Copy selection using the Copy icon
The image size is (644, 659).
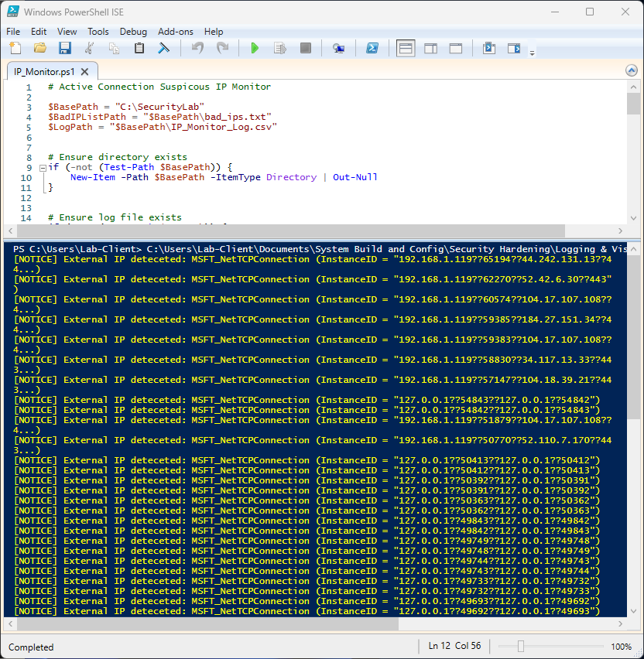113,48
